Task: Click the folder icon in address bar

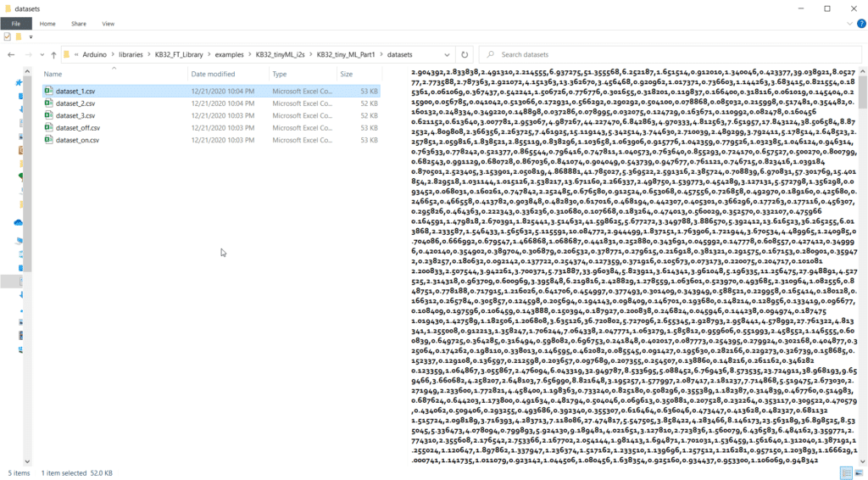Action: click(67, 55)
